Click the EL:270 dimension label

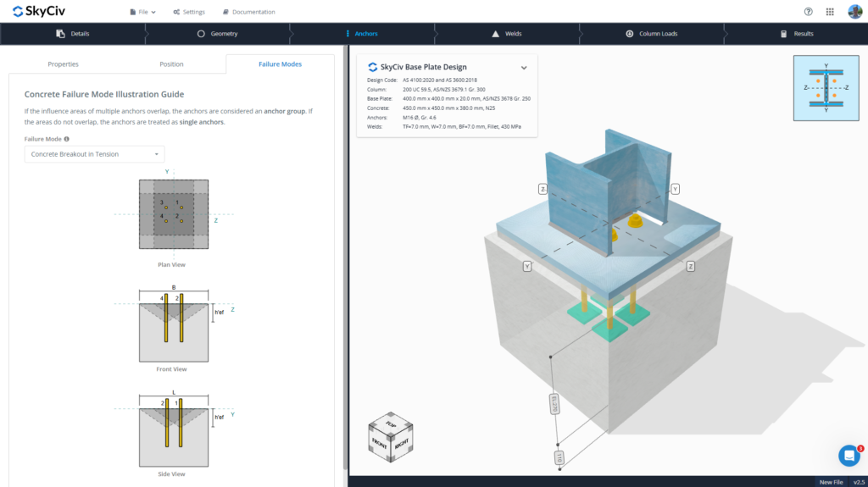click(554, 404)
